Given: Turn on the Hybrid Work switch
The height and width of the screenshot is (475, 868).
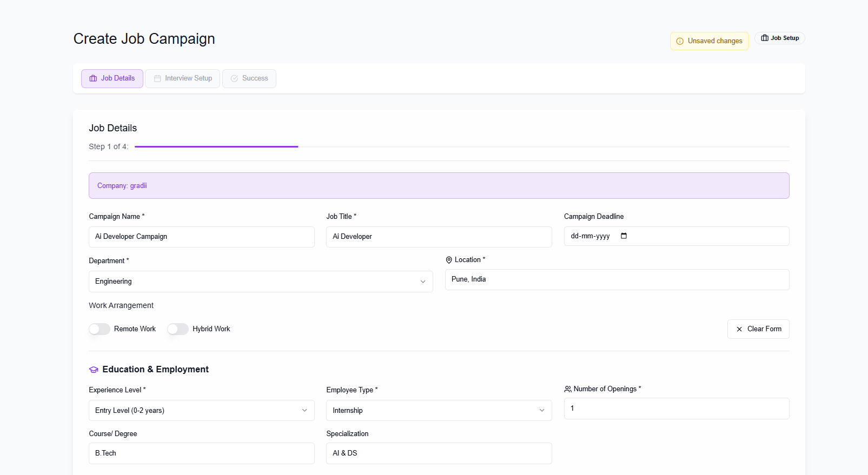Looking at the screenshot, I should coord(178,329).
